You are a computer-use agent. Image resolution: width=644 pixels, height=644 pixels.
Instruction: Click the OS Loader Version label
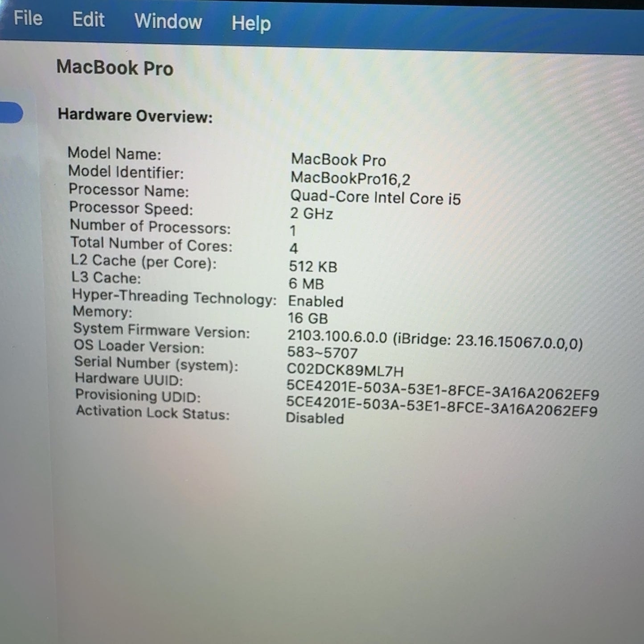(139, 346)
